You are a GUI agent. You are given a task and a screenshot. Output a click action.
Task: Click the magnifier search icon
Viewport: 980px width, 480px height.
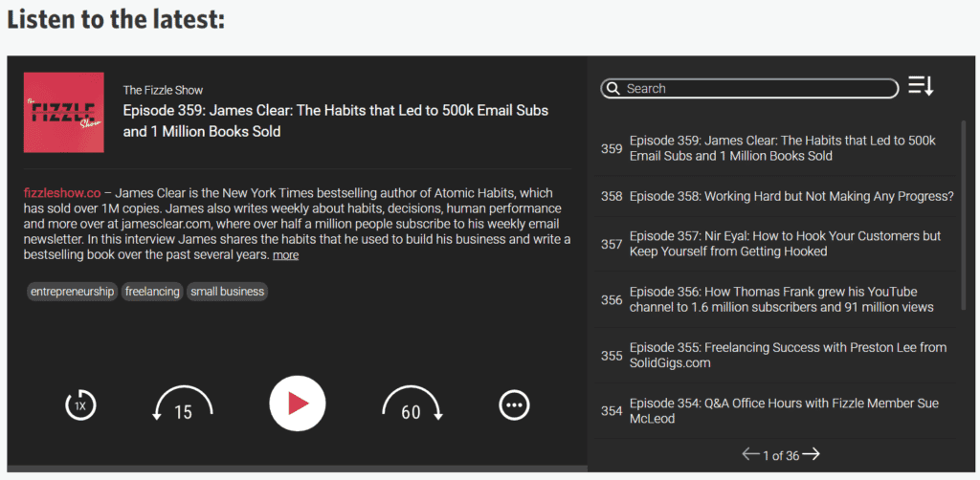(x=613, y=89)
